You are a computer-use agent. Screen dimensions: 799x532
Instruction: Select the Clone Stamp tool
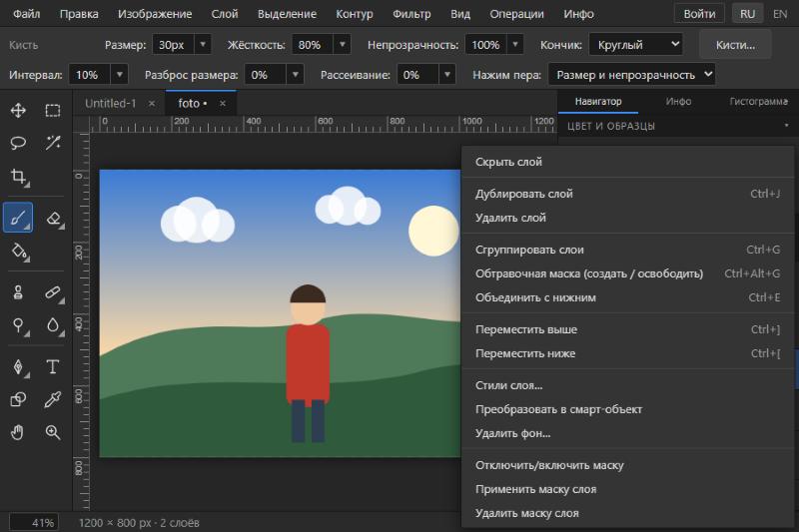tap(18, 292)
